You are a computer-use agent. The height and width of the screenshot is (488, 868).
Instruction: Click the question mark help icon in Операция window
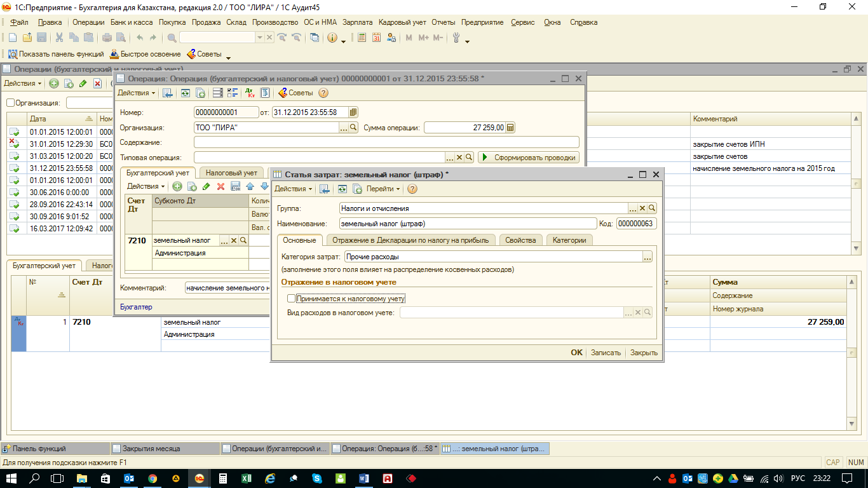pyautogui.click(x=323, y=93)
